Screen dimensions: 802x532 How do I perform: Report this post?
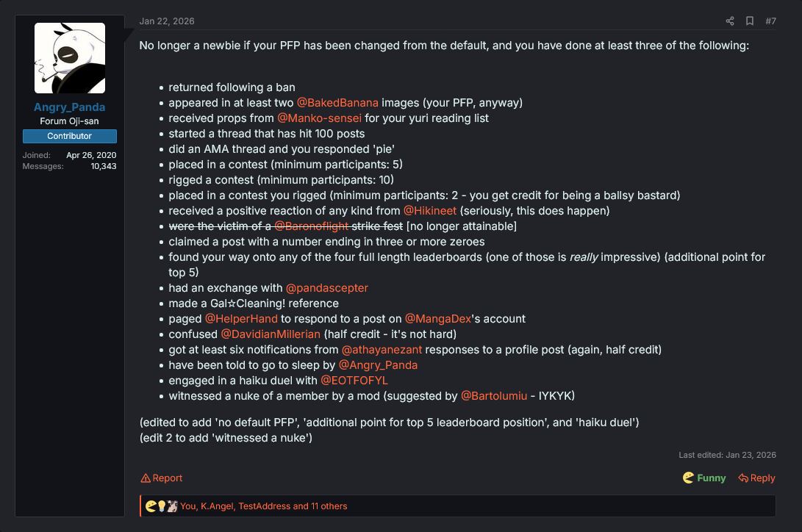(162, 478)
